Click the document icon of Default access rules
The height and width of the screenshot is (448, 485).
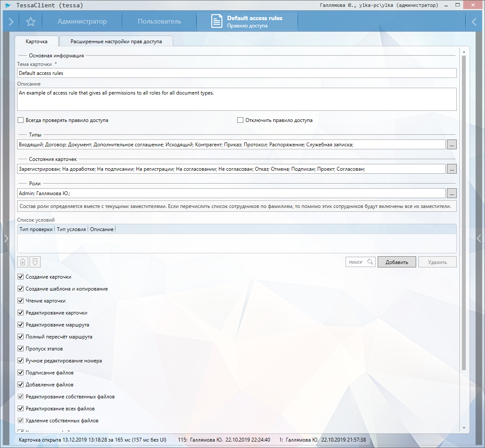217,21
